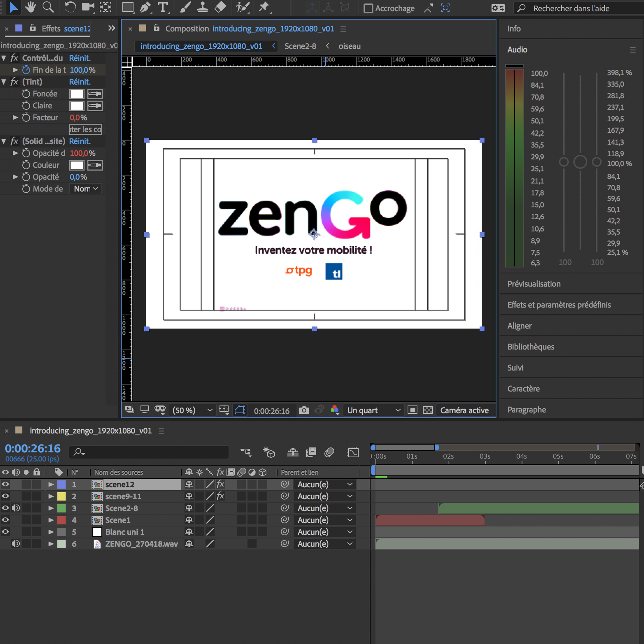644x644 pixels.
Task: Select the Hand tool
Action: click(x=31, y=7)
